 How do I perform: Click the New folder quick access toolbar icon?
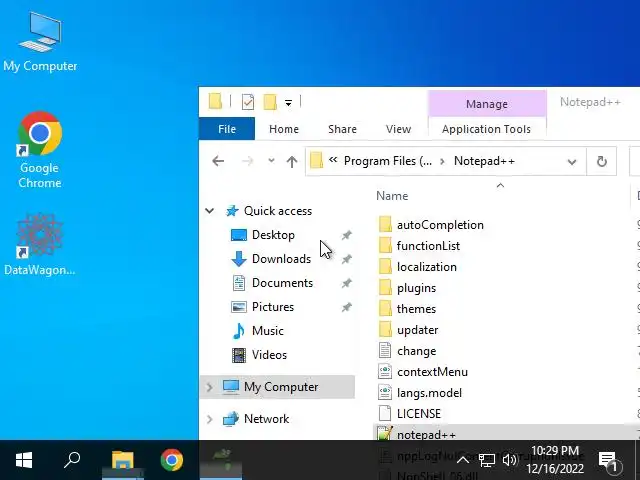click(270, 102)
